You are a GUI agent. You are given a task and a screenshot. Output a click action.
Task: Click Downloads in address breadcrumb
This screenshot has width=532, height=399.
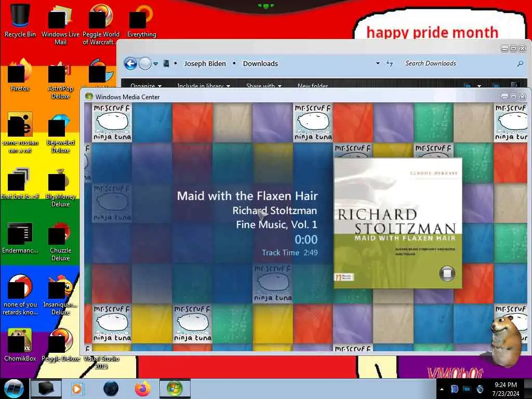tap(260, 63)
